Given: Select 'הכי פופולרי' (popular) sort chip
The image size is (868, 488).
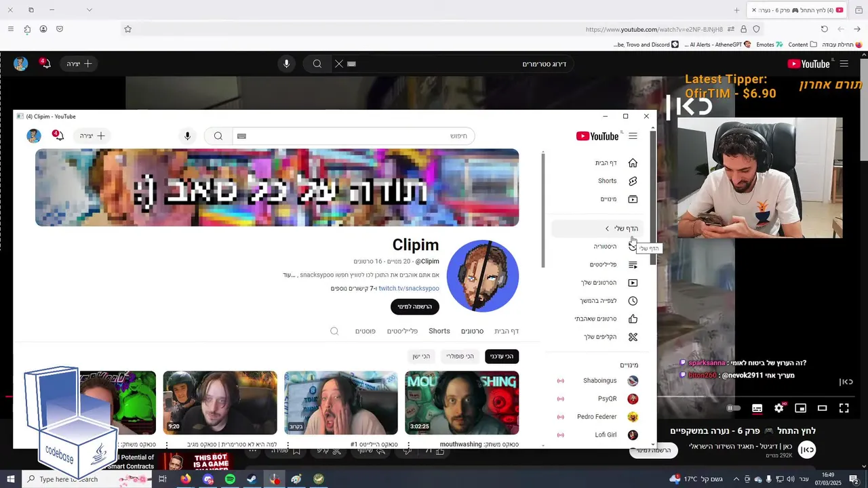Looking at the screenshot, I should 460,357.
